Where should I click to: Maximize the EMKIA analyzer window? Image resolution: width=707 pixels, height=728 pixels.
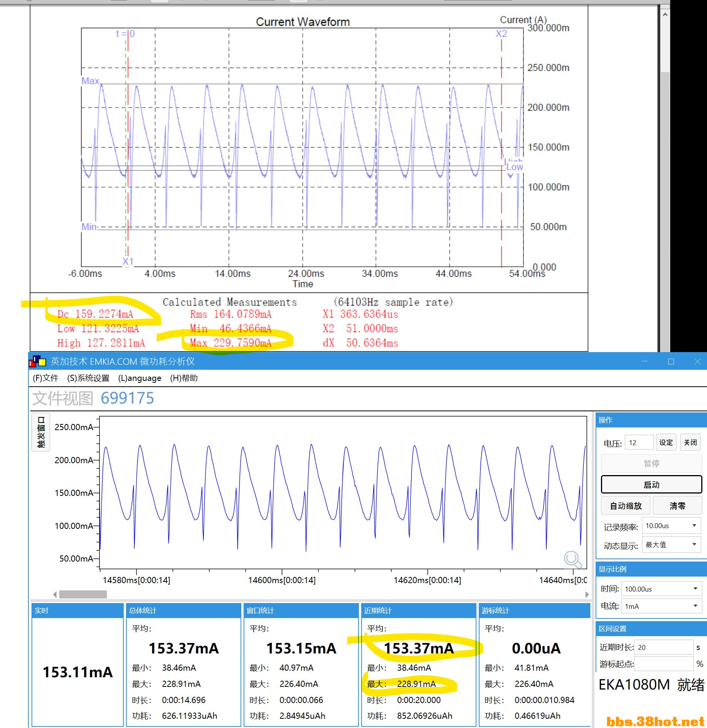pos(671,361)
